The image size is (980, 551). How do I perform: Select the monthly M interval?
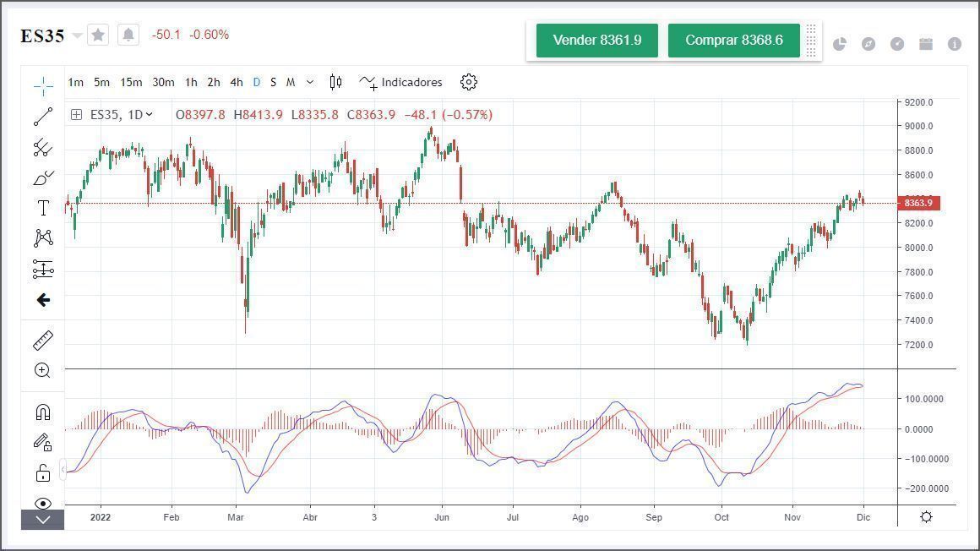click(x=290, y=82)
